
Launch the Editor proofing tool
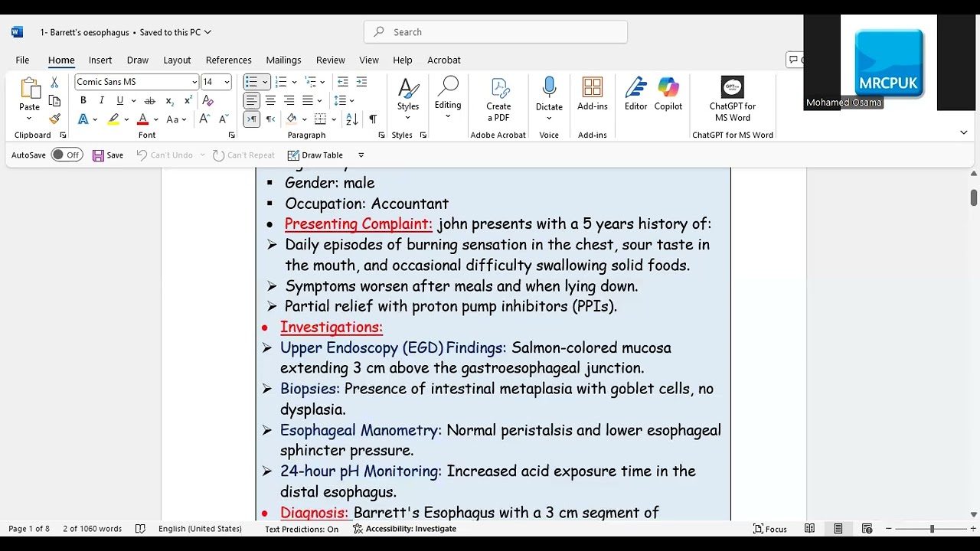635,95
